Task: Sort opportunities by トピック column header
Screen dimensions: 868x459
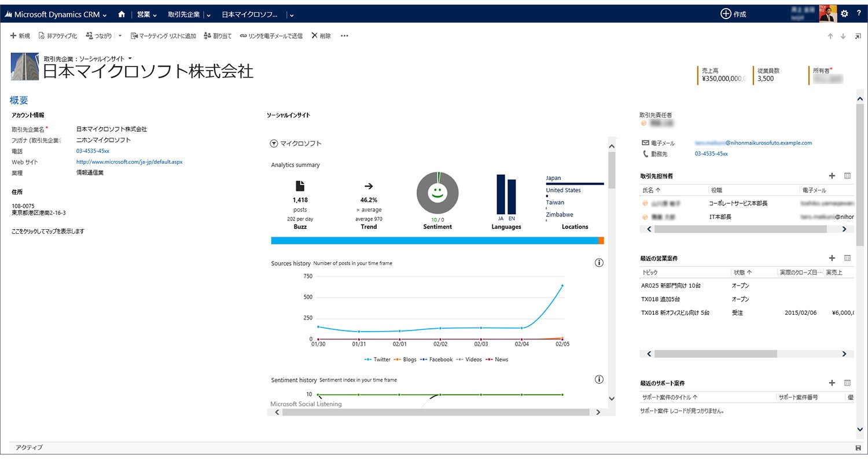Action: coord(650,272)
